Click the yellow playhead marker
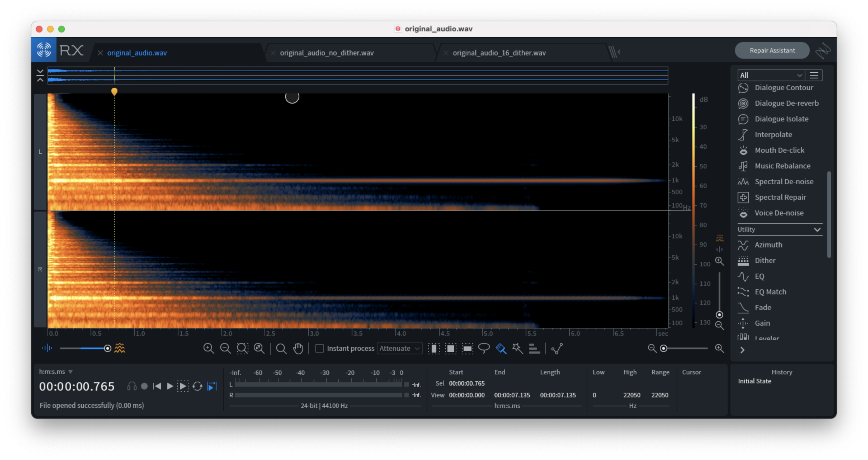 [x=114, y=91]
